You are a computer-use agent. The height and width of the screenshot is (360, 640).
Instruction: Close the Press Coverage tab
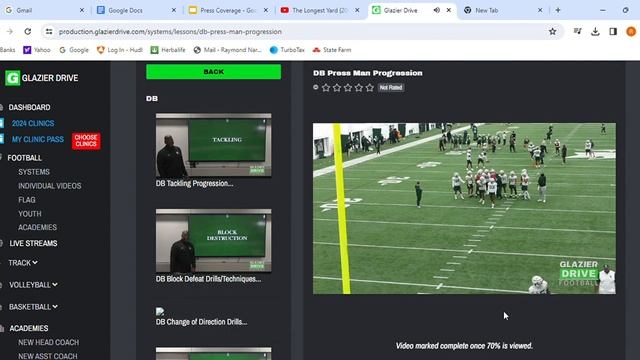pos(266,10)
